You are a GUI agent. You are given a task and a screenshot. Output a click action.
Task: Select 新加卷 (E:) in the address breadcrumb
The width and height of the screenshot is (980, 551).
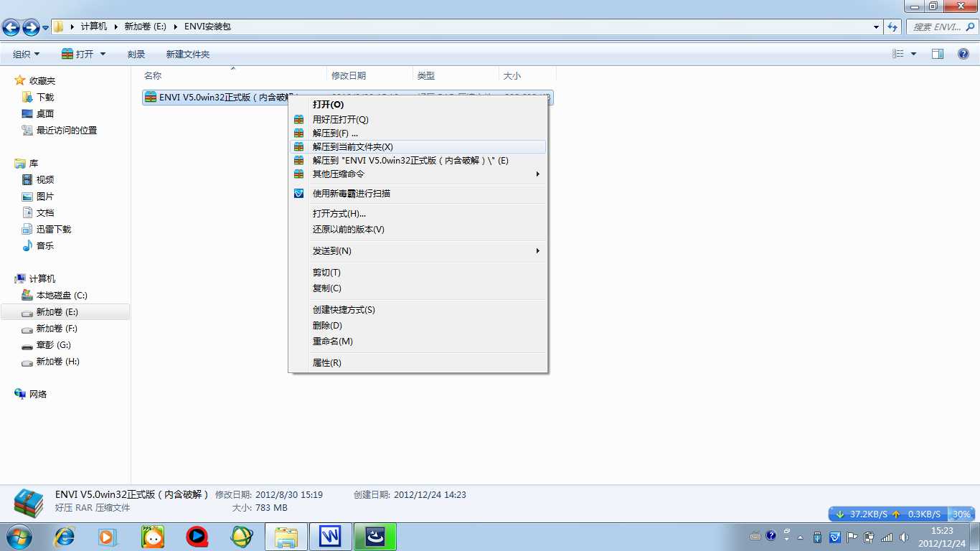[145, 27]
